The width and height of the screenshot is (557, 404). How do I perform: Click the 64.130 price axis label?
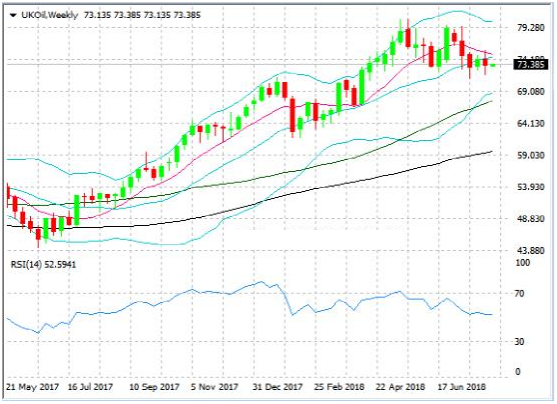(531, 124)
